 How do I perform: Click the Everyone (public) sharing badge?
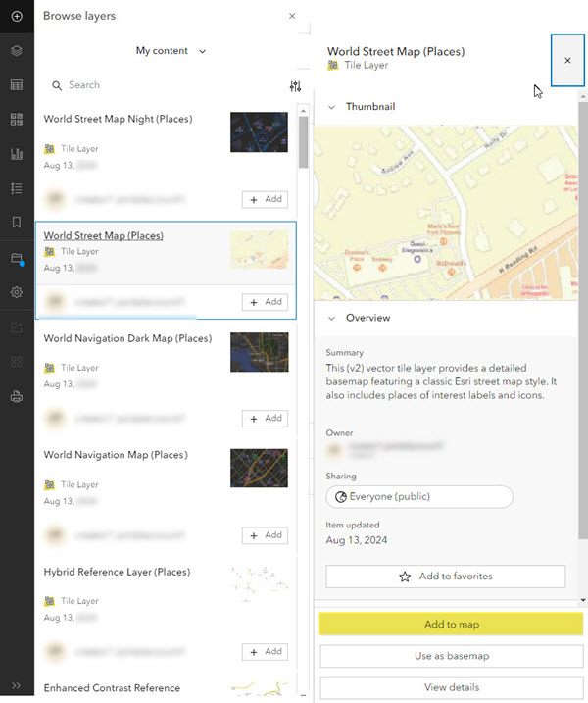pyautogui.click(x=419, y=497)
